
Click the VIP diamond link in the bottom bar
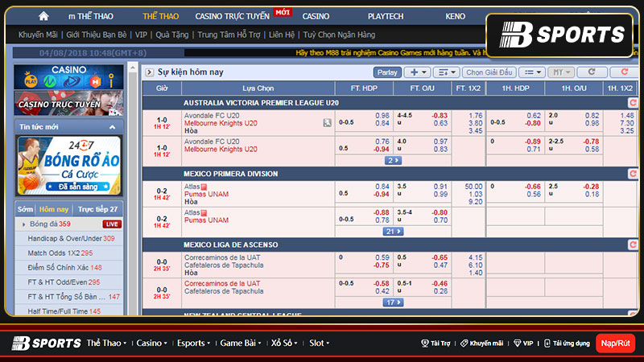pos(524,343)
